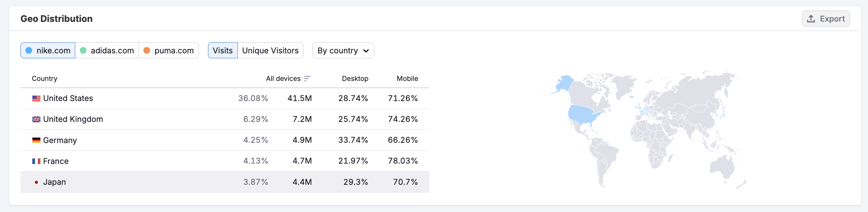
Task: Switch to Unique Visitors tab
Action: (270, 51)
